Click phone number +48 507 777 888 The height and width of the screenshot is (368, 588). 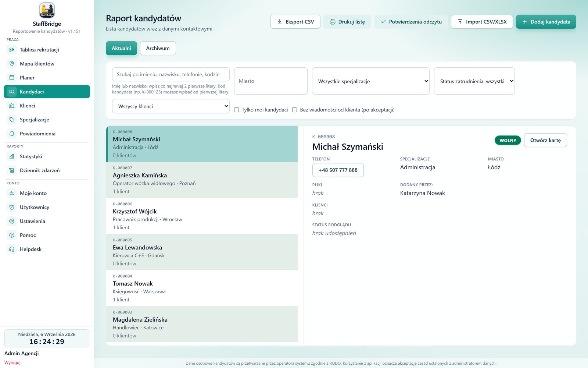point(338,170)
